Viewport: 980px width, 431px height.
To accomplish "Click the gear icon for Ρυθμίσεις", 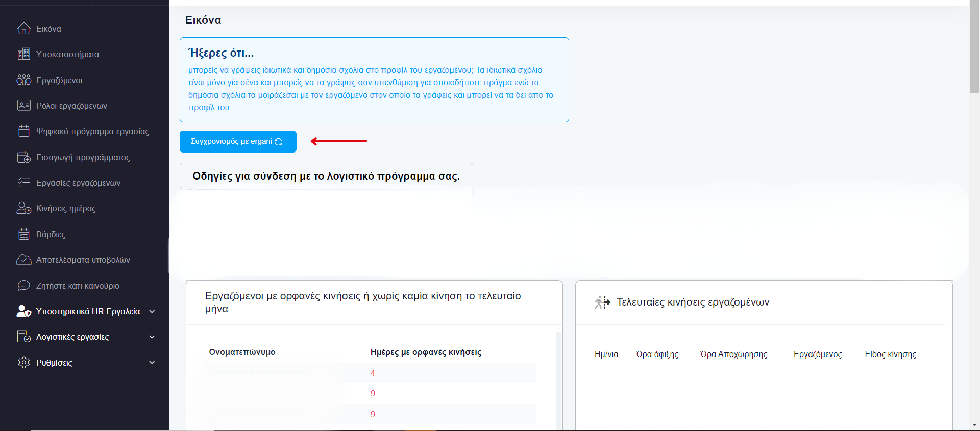I will (x=24, y=363).
